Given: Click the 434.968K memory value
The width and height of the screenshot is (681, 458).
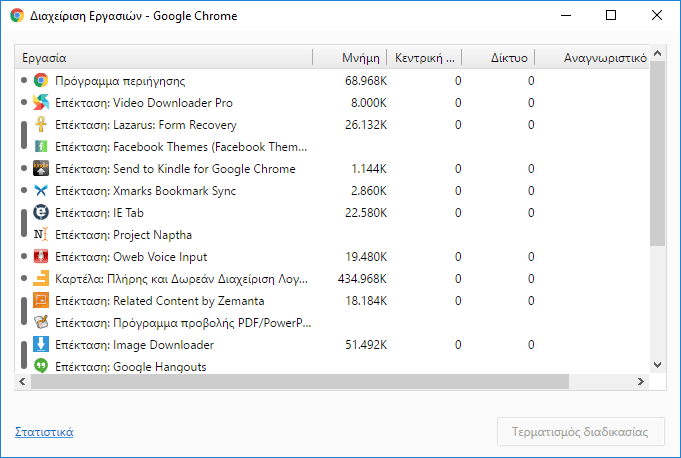Looking at the screenshot, I should click(362, 279).
